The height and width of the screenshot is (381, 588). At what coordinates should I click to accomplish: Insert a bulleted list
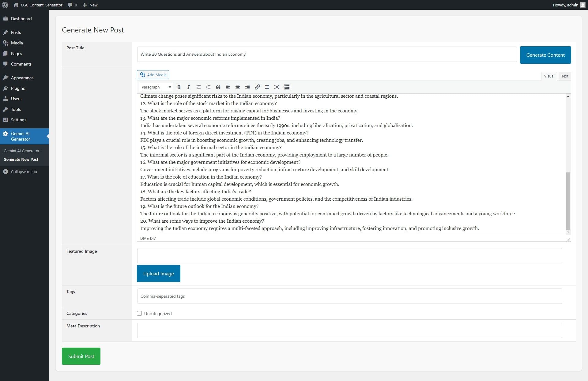[198, 87]
